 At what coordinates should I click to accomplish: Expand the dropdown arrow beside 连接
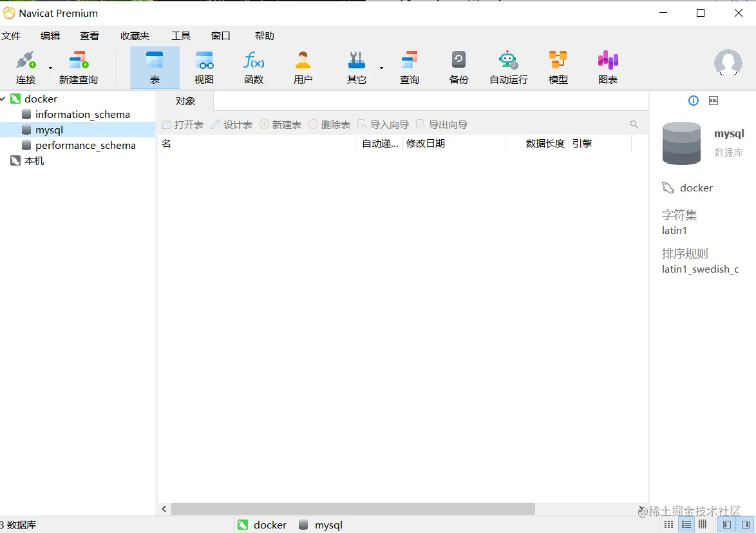point(50,68)
